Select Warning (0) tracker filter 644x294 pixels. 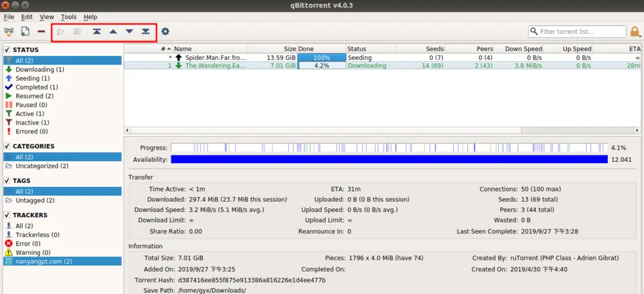click(x=63, y=253)
